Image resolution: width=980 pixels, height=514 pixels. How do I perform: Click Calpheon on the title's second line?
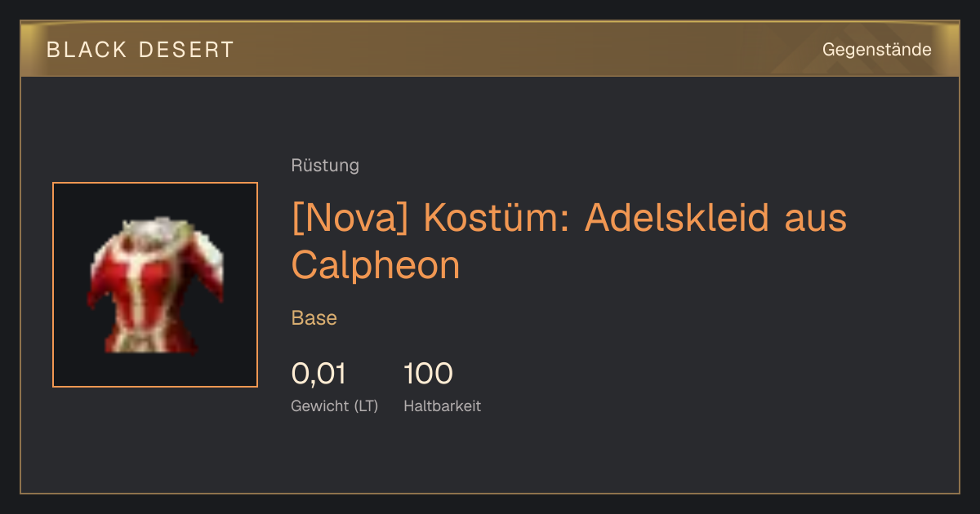click(x=376, y=265)
